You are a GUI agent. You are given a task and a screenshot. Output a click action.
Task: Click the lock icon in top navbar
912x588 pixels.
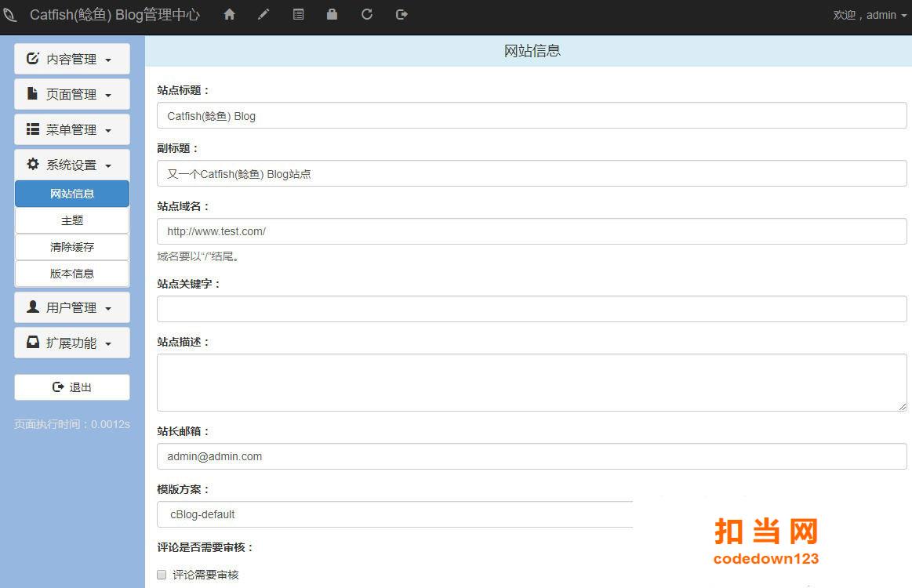click(332, 15)
